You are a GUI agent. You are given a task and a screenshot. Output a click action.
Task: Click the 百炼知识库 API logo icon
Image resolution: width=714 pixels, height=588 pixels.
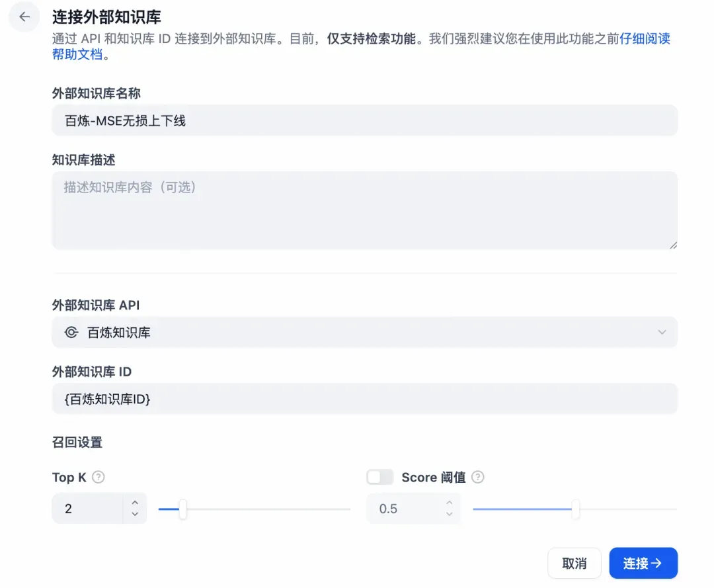point(71,333)
